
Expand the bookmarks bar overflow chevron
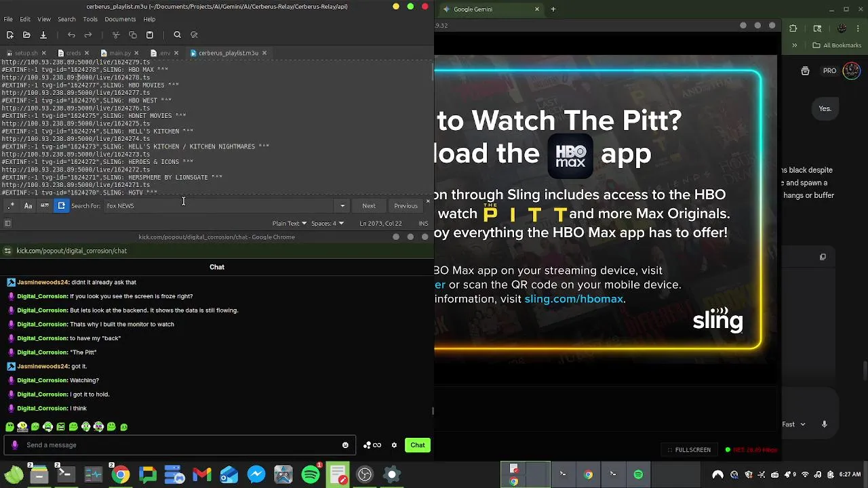(x=794, y=45)
